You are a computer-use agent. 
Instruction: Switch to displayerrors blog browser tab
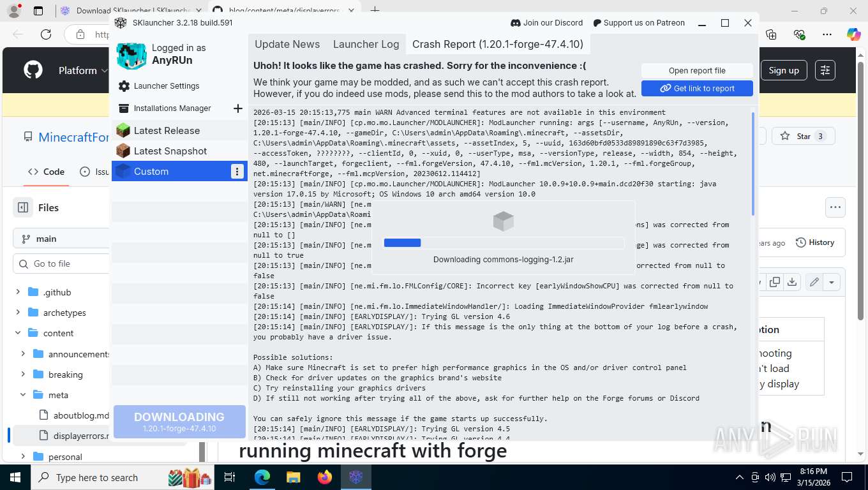(x=284, y=11)
